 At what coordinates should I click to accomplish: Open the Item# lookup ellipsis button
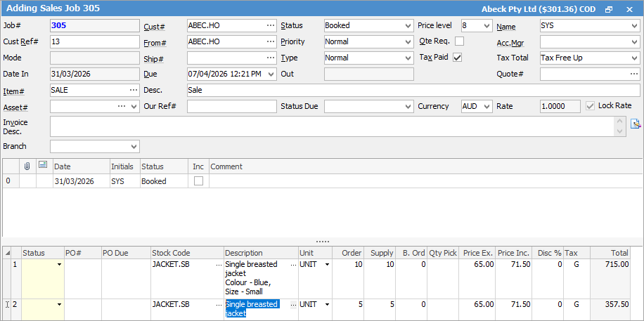pos(134,90)
